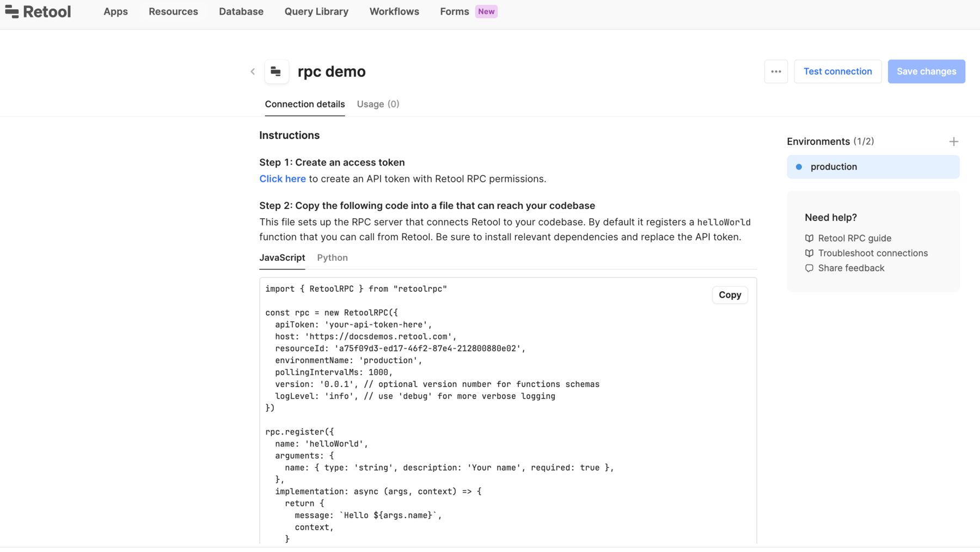Screen dimensions: 980x552
Task: Click the rpc.register({ code line
Action: point(299,432)
